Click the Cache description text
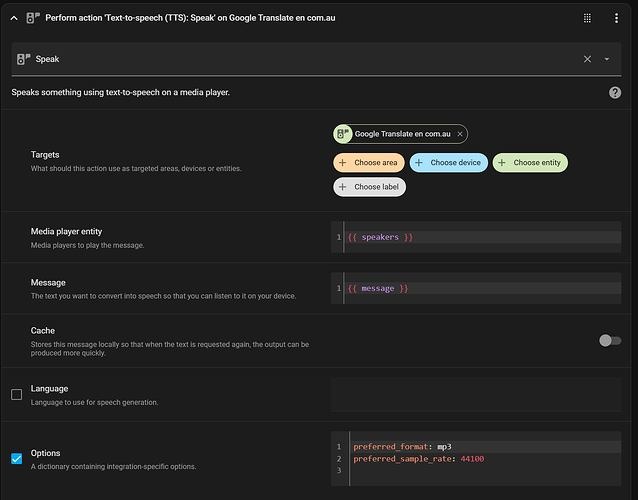Viewport: 638px width, 500px height. [x=170, y=349]
